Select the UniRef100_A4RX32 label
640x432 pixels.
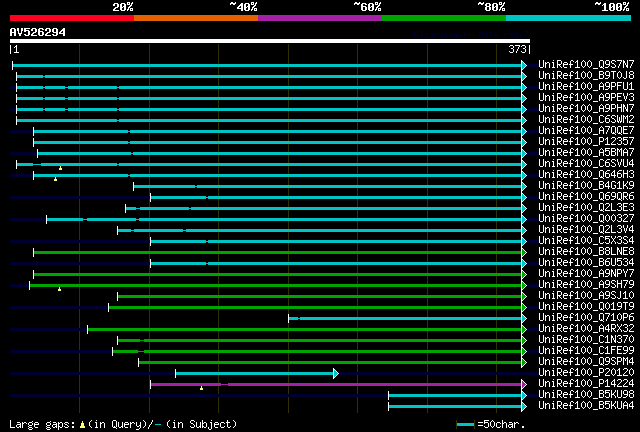click(586, 329)
